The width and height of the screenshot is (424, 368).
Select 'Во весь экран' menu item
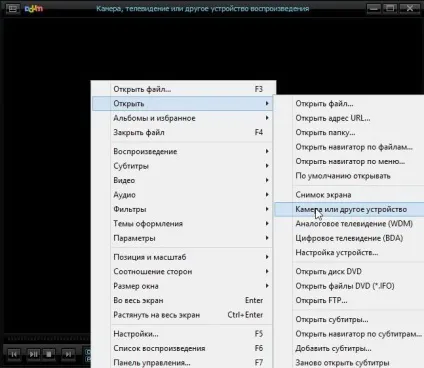pyautogui.click(x=182, y=300)
